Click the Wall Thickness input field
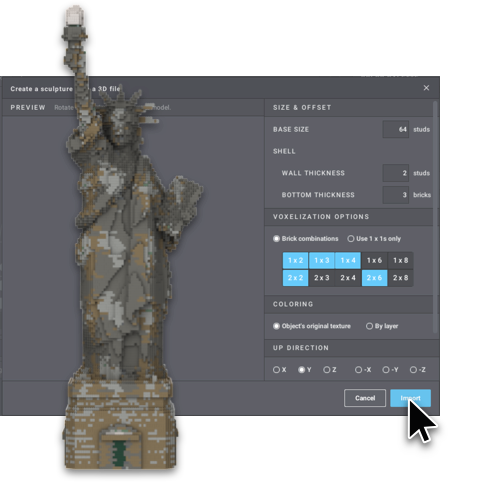Image resolution: width=478 pixels, height=482 pixels. (x=396, y=173)
